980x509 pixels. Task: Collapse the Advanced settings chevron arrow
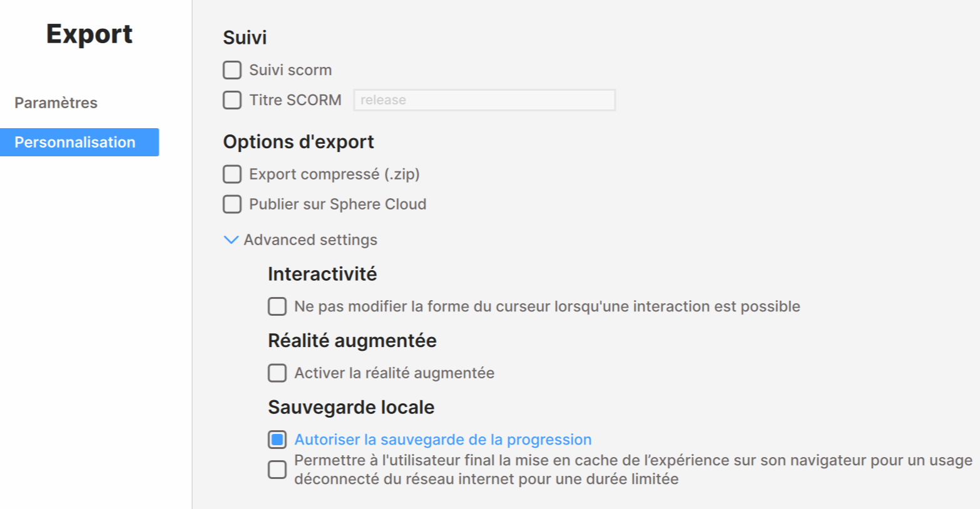pos(231,240)
